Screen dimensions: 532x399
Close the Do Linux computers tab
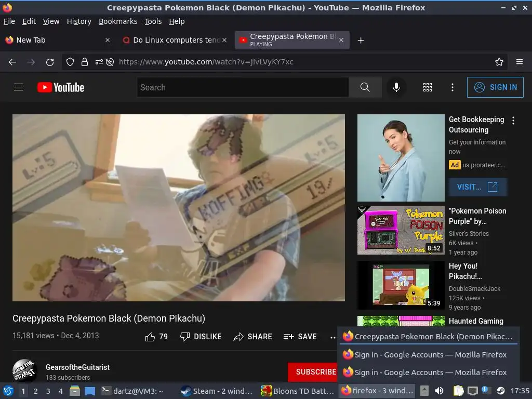click(224, 40)
